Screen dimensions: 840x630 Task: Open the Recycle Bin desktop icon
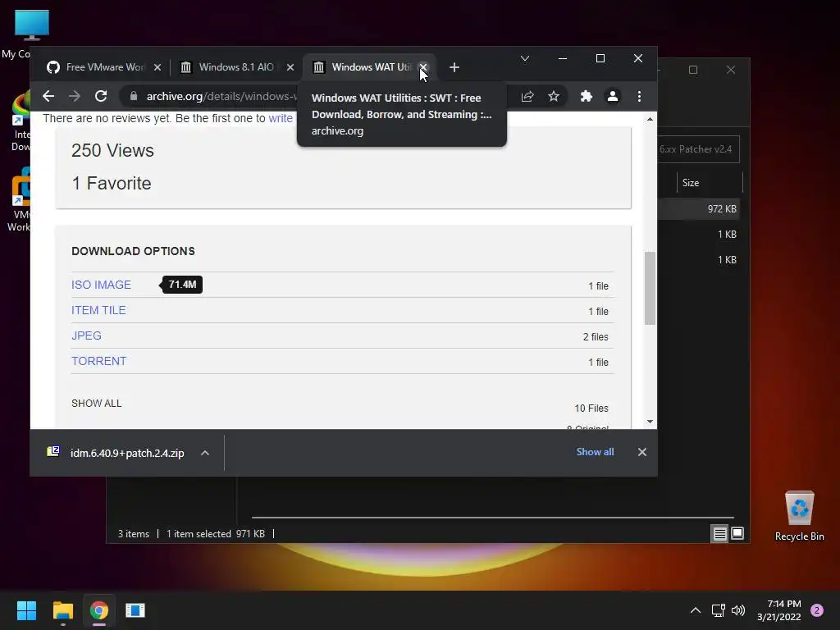pyautogui.click(x=799, y=517)
